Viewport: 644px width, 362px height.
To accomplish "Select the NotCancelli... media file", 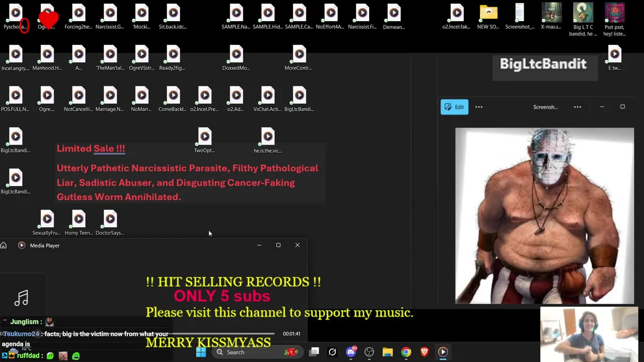I will click(78, 100).
